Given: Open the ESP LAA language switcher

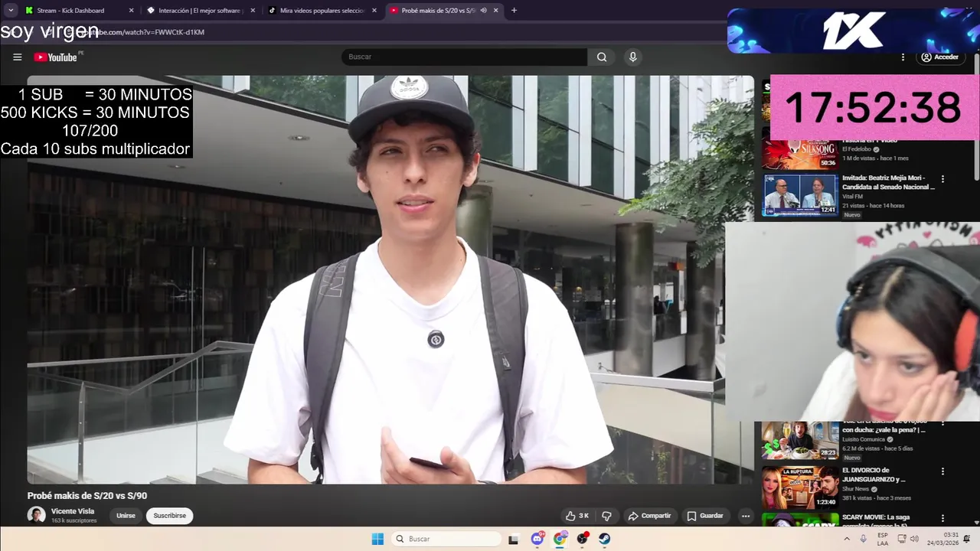Looking at the screenshot, I should pos(883,539).
